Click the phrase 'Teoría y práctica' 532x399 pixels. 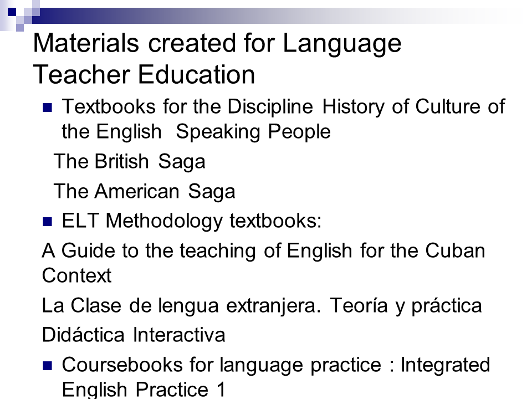click(406, 305)
